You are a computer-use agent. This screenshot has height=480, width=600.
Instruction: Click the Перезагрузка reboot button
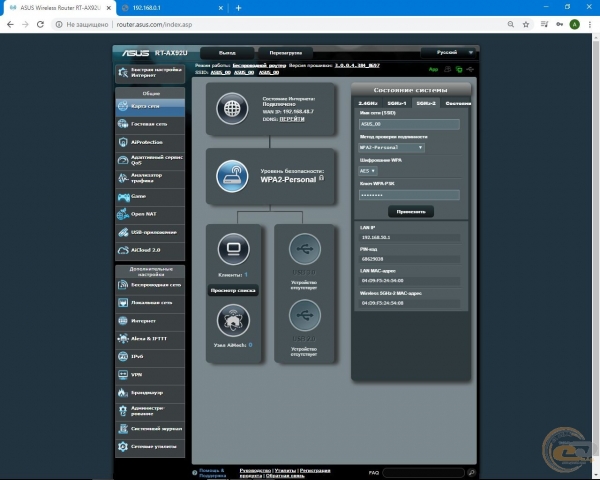(x=285, y=53)
